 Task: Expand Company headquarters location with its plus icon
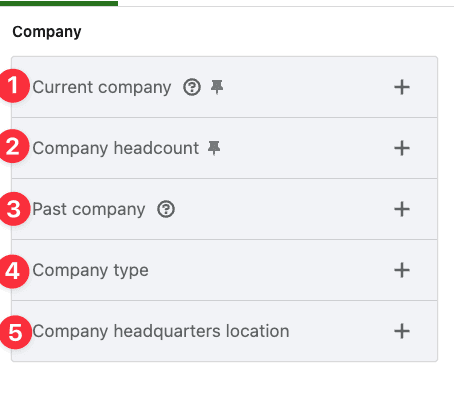[x=402, y=331]
